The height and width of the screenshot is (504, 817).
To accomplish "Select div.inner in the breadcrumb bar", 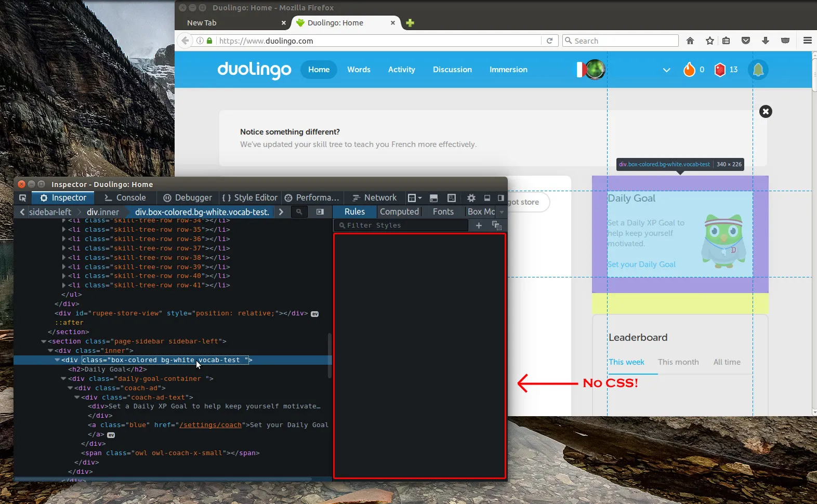I will [103, 212].
